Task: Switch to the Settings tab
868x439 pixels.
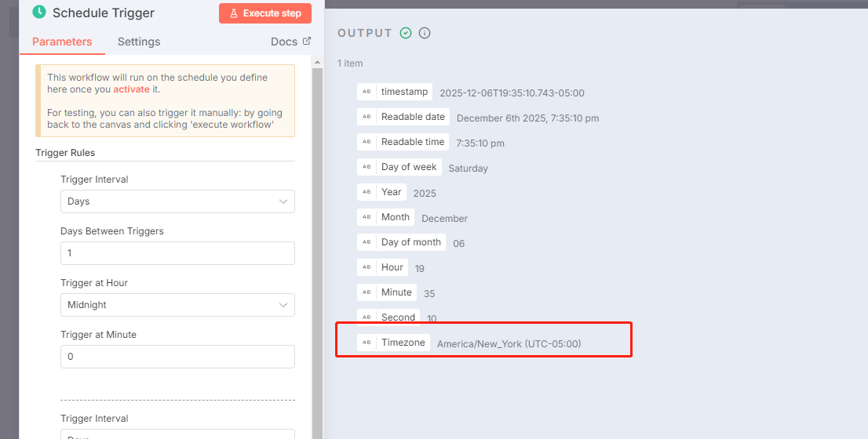Action: click(x=139, y=42)
